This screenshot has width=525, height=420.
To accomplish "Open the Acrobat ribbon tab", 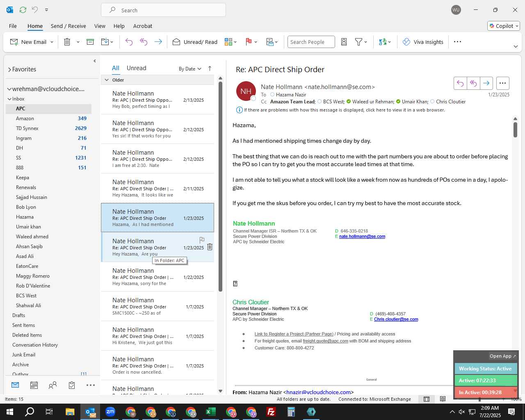I will tap(143, 26).
